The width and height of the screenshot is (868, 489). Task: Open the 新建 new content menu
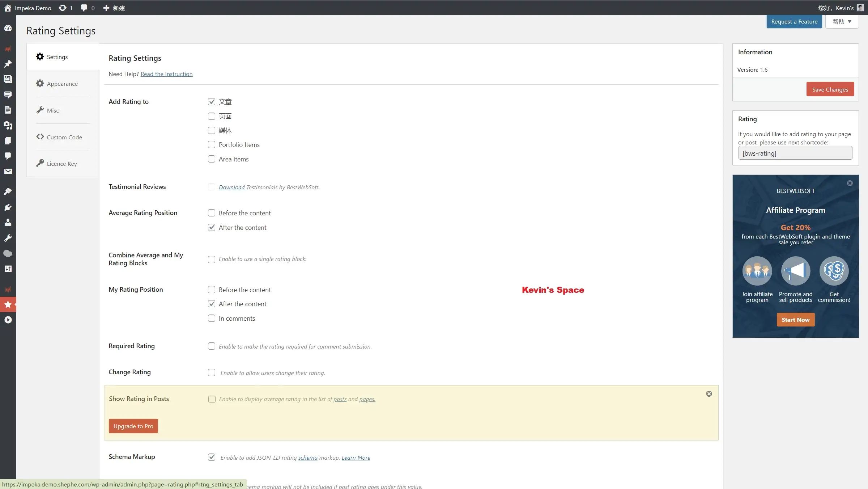(114, 8)
